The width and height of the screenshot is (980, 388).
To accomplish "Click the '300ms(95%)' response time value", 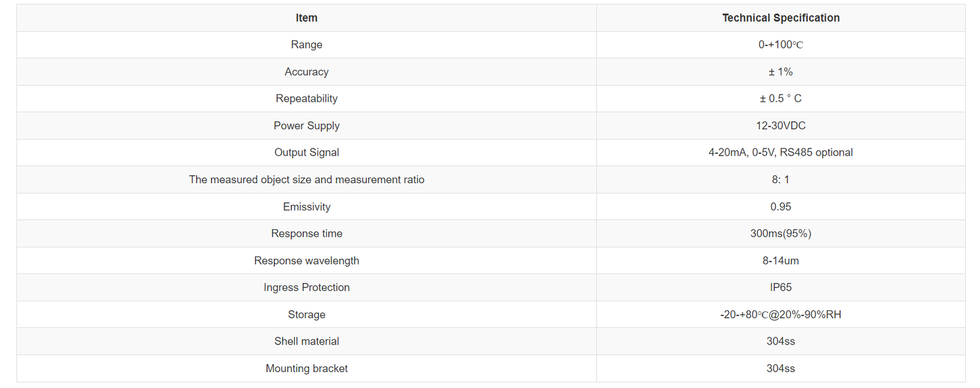I will click(780, 234).
